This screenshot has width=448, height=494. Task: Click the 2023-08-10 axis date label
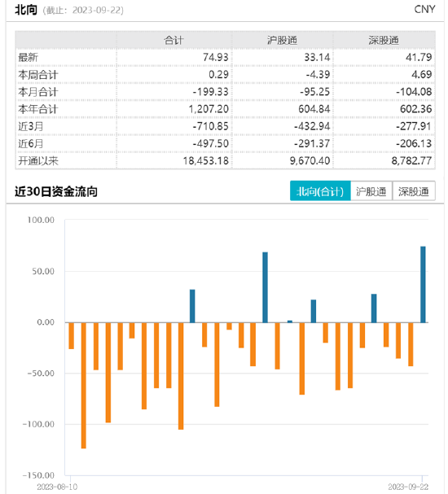57,487
